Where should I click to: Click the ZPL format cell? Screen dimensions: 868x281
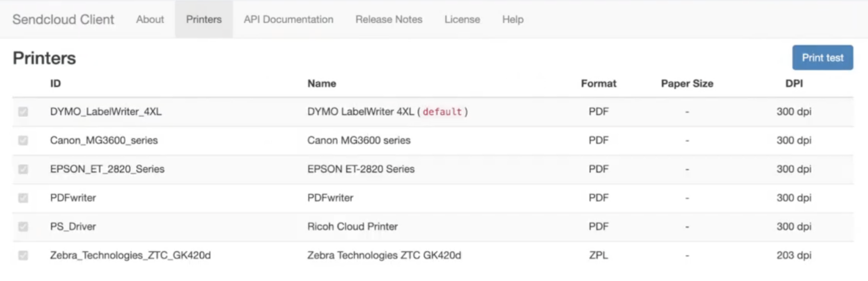coord(598,255)
